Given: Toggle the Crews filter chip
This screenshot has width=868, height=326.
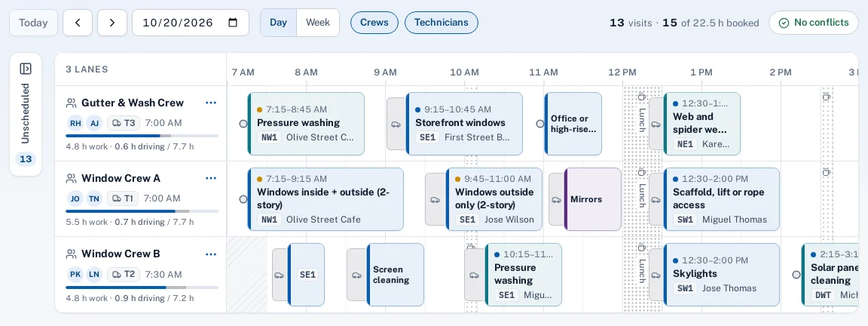Looking at the screenshot, I should click(x=374, y=23).
